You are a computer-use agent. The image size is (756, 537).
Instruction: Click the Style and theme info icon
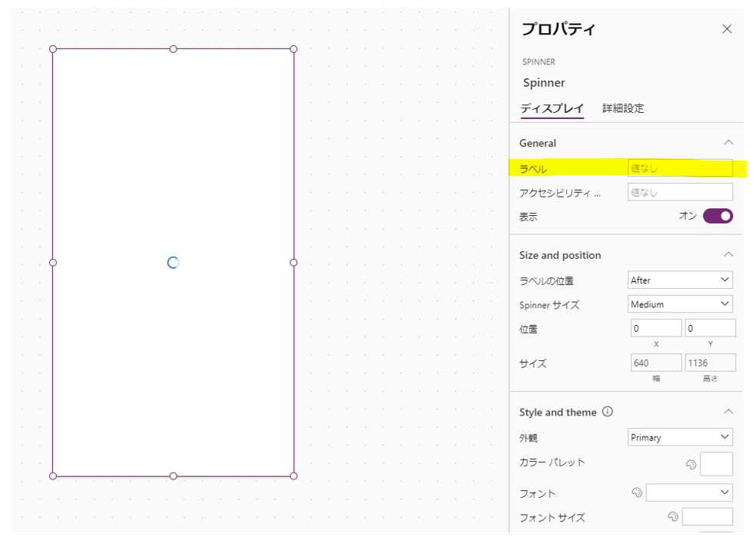click(608, 412)
